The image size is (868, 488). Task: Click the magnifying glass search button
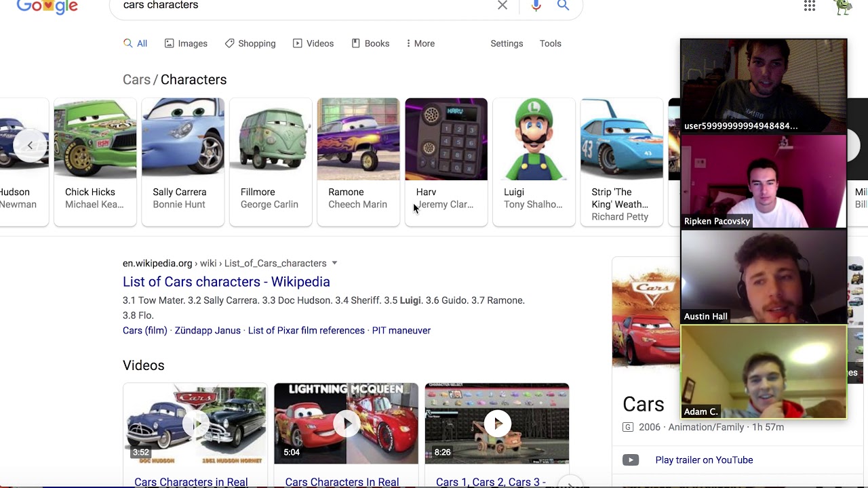pyautogui.click(x=563, y=5)
